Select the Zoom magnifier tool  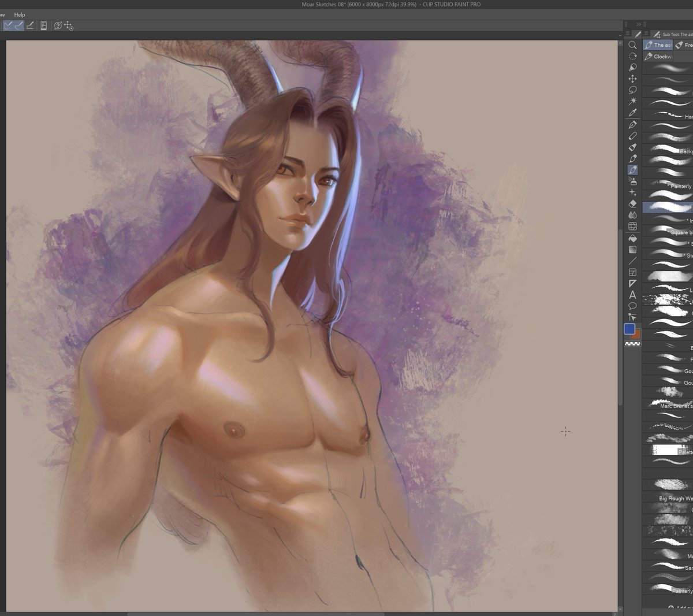point(632,44)
